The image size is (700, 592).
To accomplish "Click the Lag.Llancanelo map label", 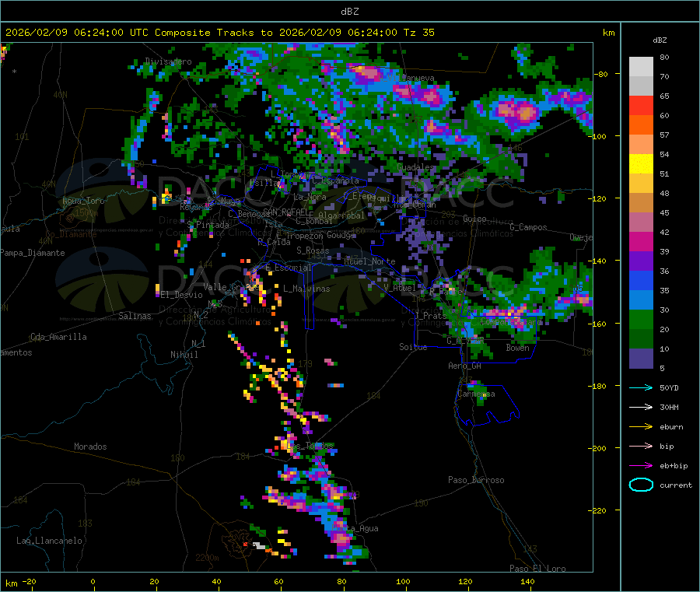I will coord(50,541).
